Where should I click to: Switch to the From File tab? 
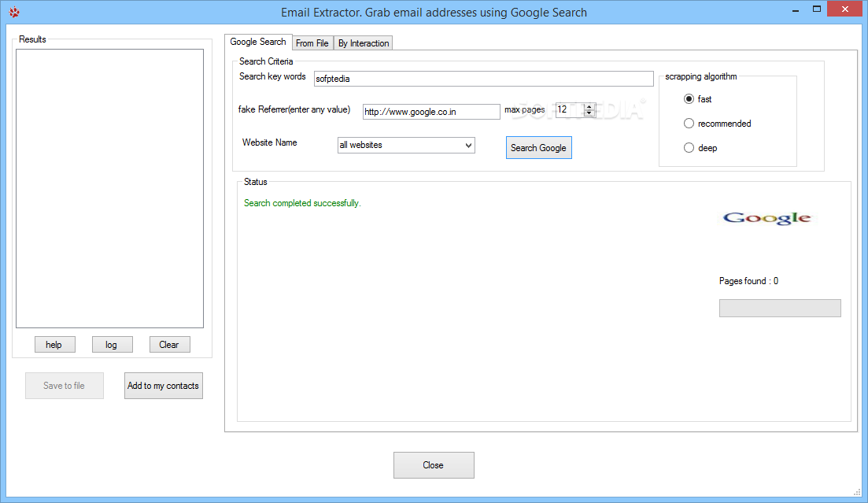(x=312, y=43)
